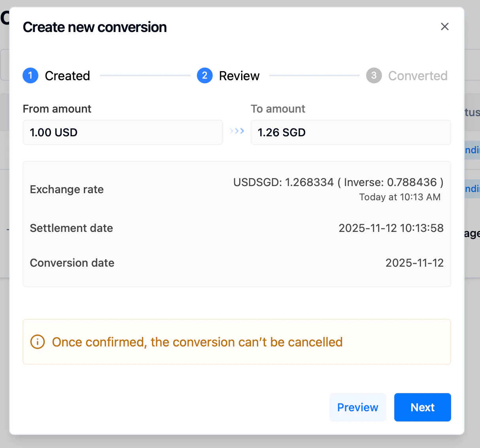Click the To amount field showing 1.26 SGD
480x448 pixels.
[351, 132]
